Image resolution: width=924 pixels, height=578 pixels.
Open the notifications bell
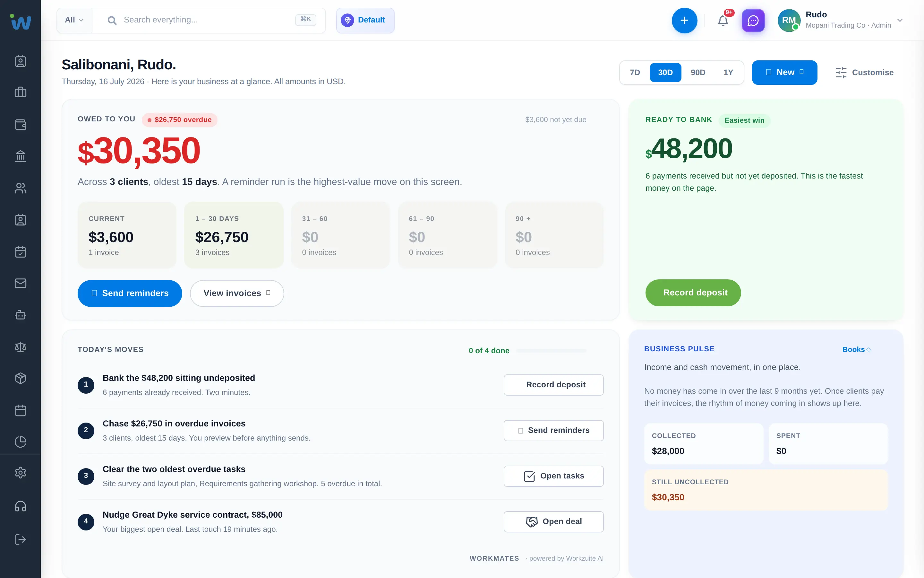(x=723, y=21)
